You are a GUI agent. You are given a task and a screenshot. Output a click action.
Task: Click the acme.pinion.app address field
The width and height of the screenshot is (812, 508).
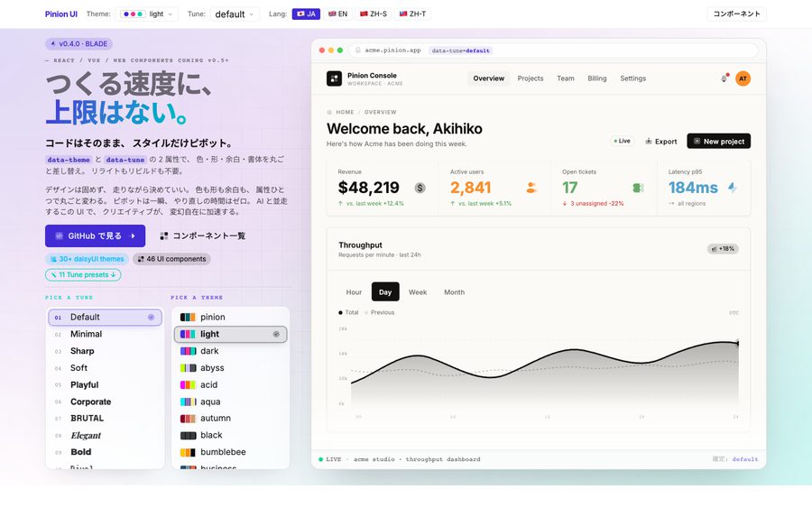pyautogui.click(x=553, y=51)
